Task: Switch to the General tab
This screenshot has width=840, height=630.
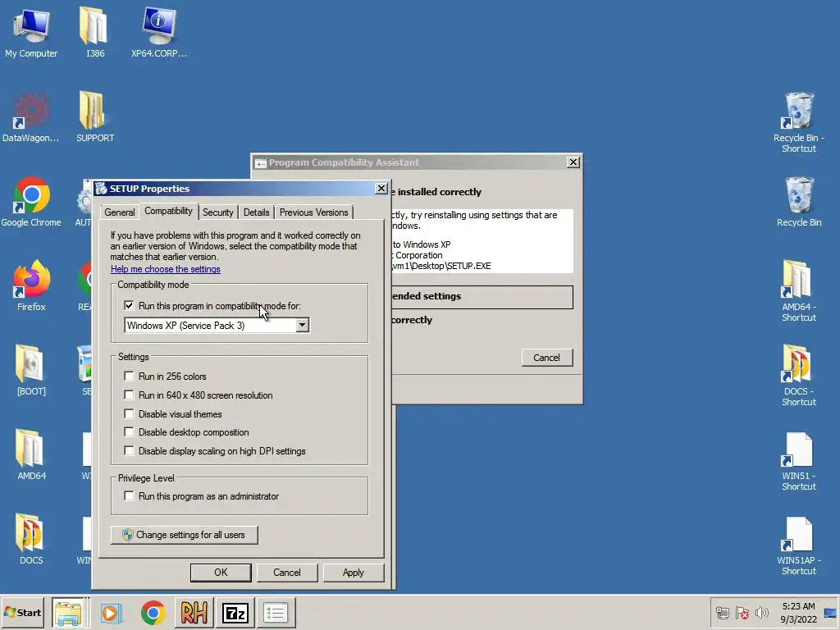Action: tap(120, 212)
